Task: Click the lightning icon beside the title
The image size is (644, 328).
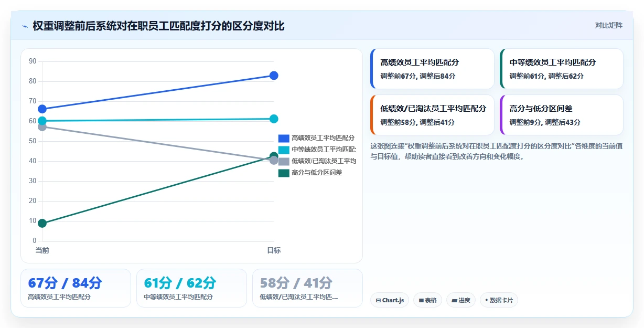Action: 25,26
